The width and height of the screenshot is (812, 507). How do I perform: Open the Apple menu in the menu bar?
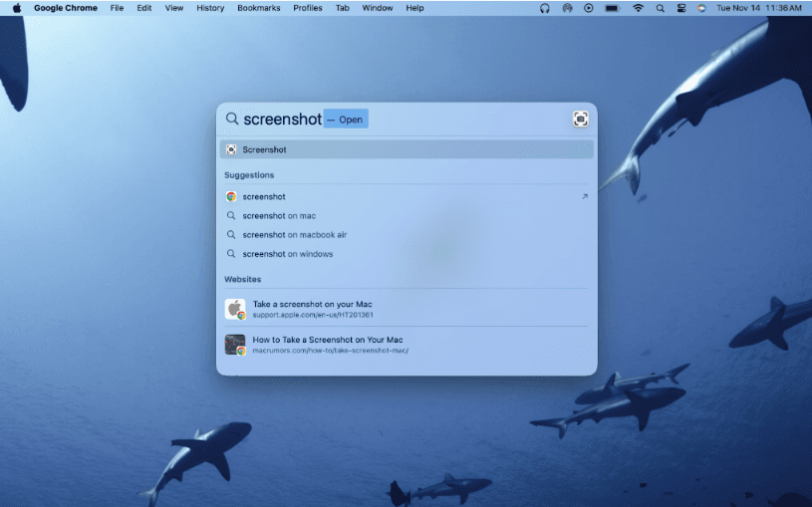[16, 8]
